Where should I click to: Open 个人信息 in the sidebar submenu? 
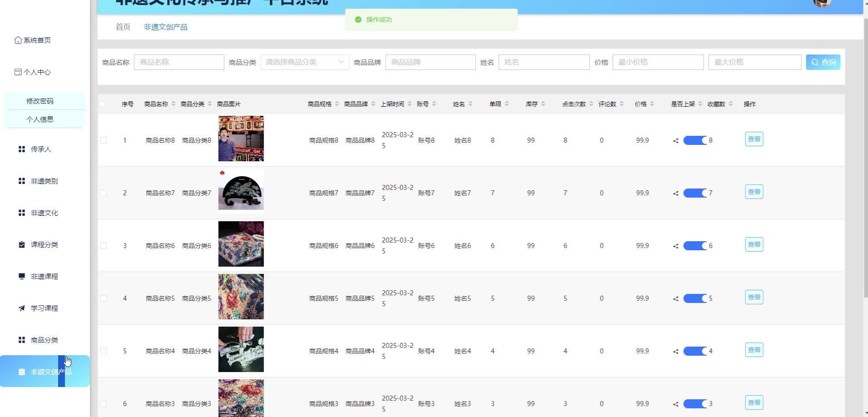(x=40, y=119)
